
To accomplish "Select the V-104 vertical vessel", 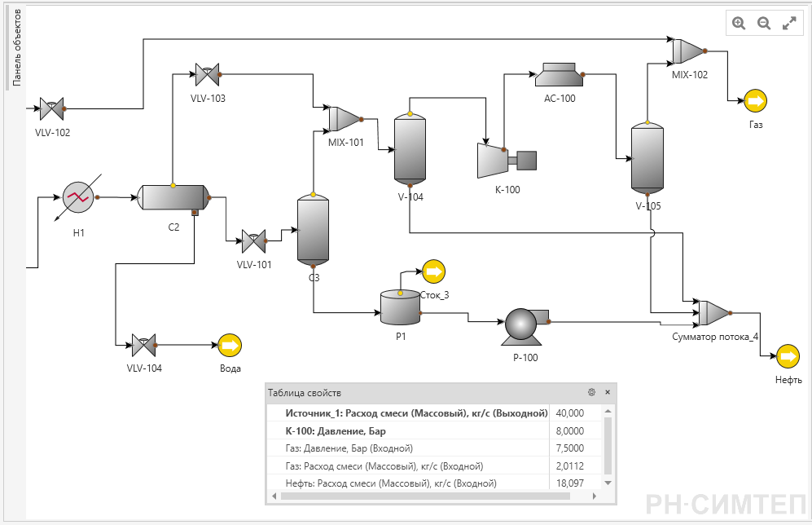I will coord(410,148).
